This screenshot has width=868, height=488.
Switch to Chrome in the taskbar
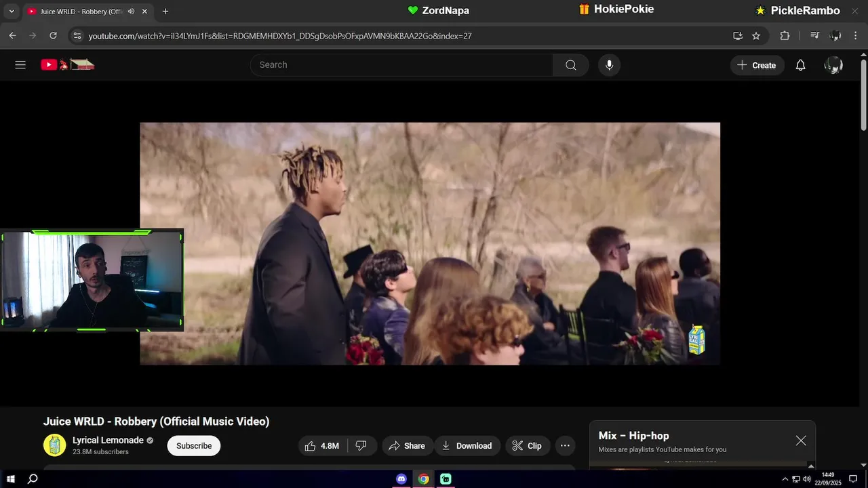423,479
